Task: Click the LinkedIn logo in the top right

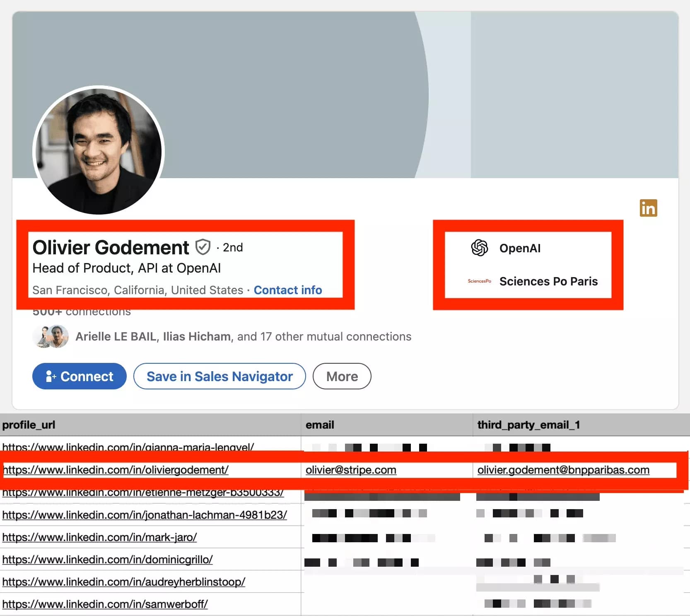Action: [649, 208]
